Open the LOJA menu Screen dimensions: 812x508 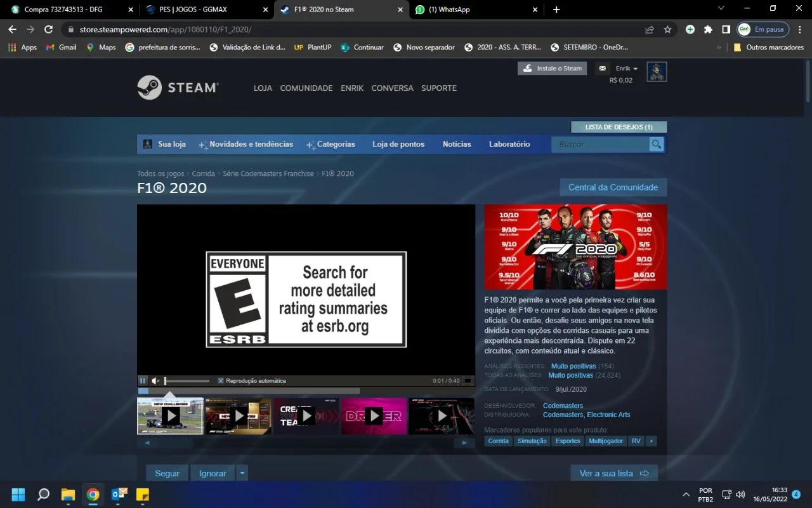pyautogui.click(x=263, y=88)
